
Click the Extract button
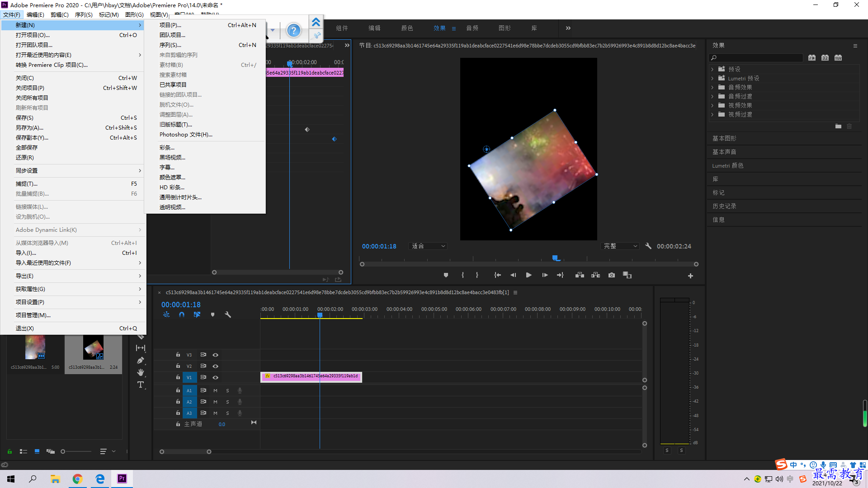tap(595, 275)
